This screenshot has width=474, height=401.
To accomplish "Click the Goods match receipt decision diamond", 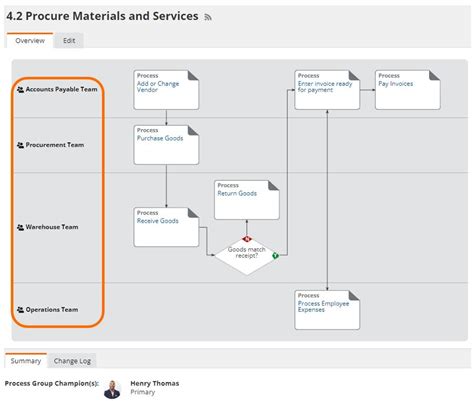I will coord(247,256).
